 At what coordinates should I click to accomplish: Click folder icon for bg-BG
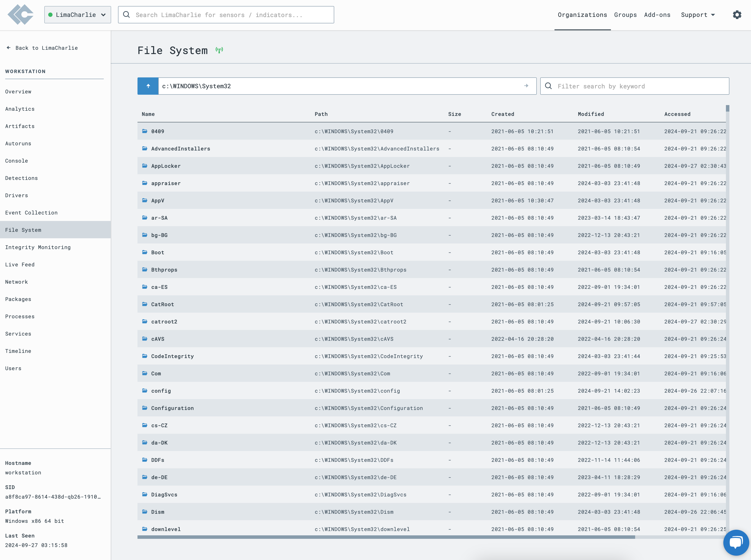(x=145, y=235)
